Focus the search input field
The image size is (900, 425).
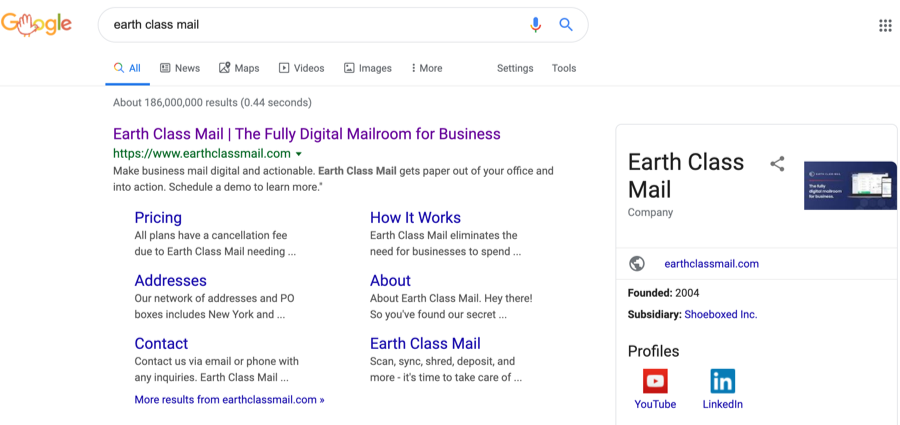310,25
